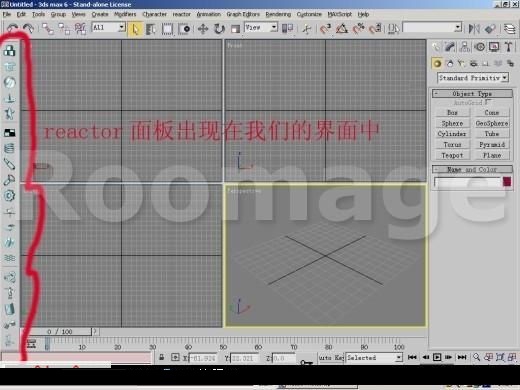Open the Selected key filter dropdown
Screen dimensions: 520x390
tap(374, 358)
